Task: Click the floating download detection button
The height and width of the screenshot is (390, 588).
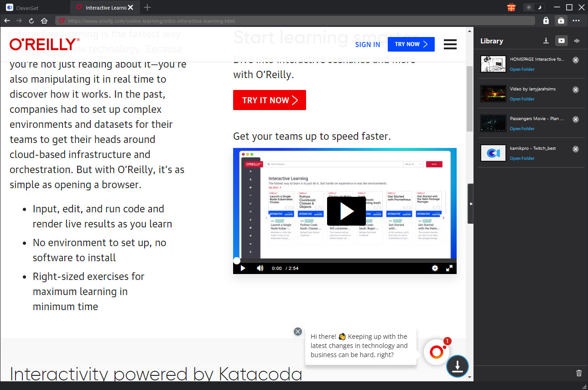Action: coord(458,366)
